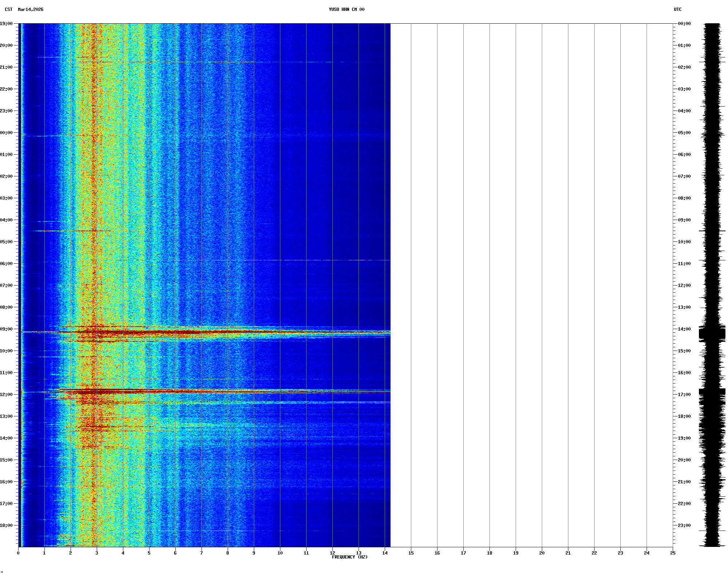This screenshot has height=576, width=728.
Task: Click the 12:00 CST time tick label
Action: click(x=6, y=395)
